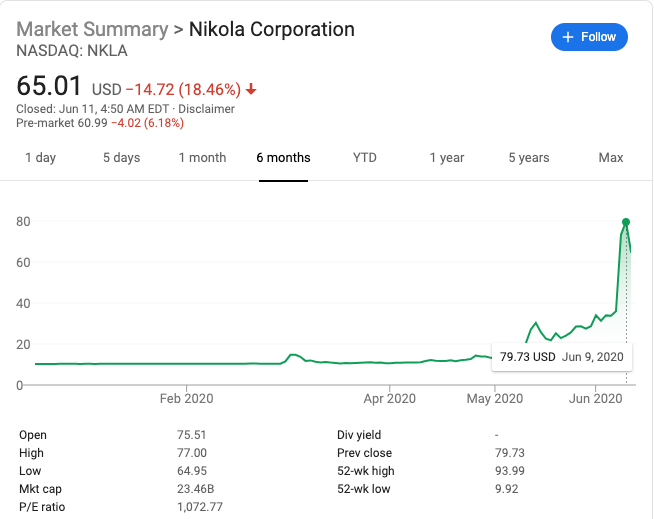Click the green peak dot on chart

(626, 221)
